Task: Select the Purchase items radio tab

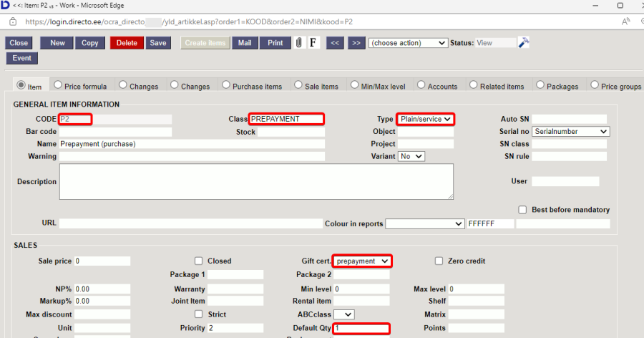Action: pyautogui.click(x=226, y=84)
